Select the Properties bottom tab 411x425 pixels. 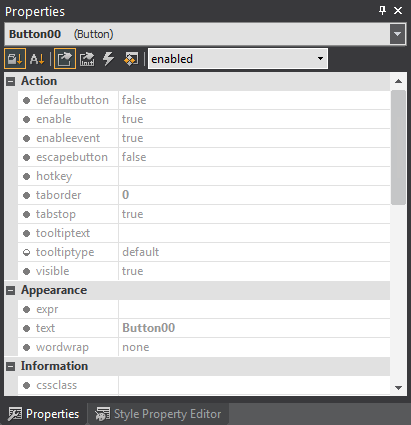(x=44, y=414)
